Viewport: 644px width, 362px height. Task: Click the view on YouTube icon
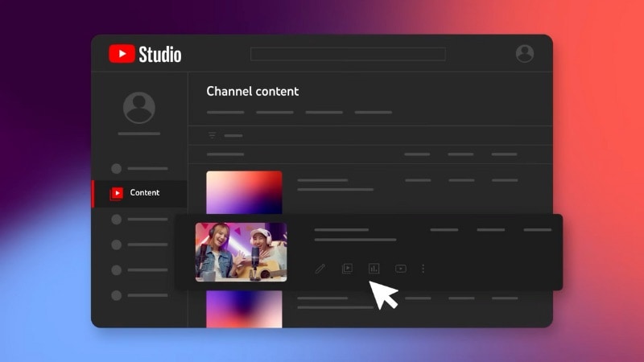click(x=401, y=269)
